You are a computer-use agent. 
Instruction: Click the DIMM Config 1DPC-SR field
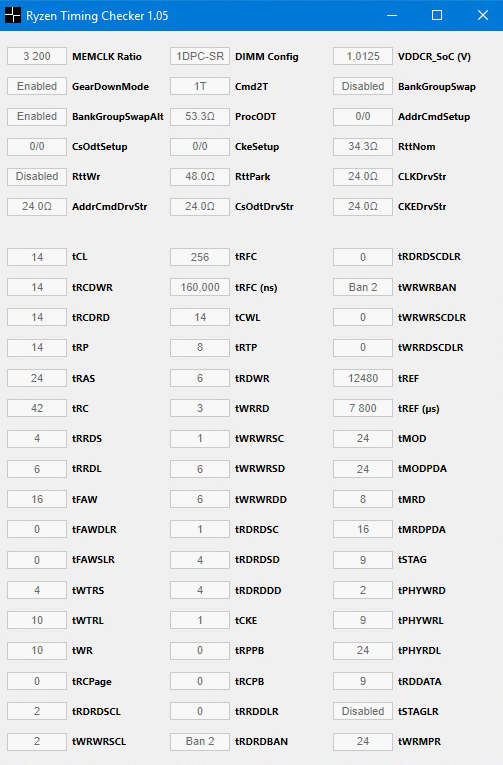[x=200, y=56]
